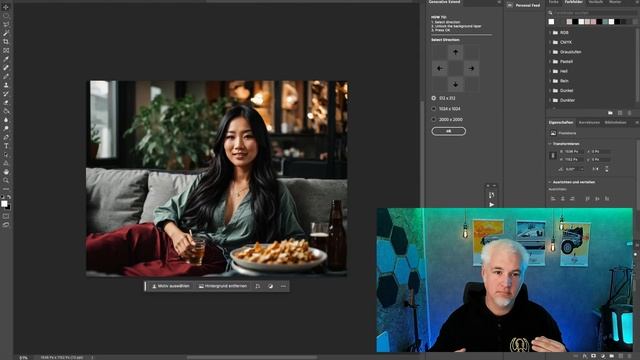Switch to the Korrekturen tab
Viewport: 640px width, 360px height.
[589, 122]
